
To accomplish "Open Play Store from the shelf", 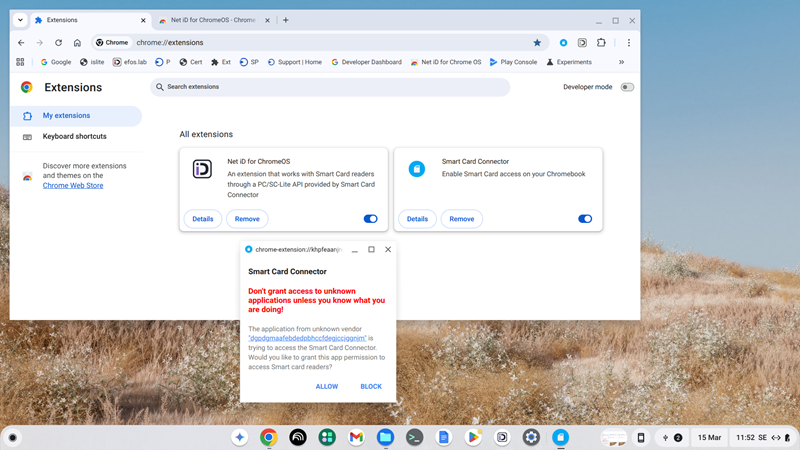I will point(473,437).
